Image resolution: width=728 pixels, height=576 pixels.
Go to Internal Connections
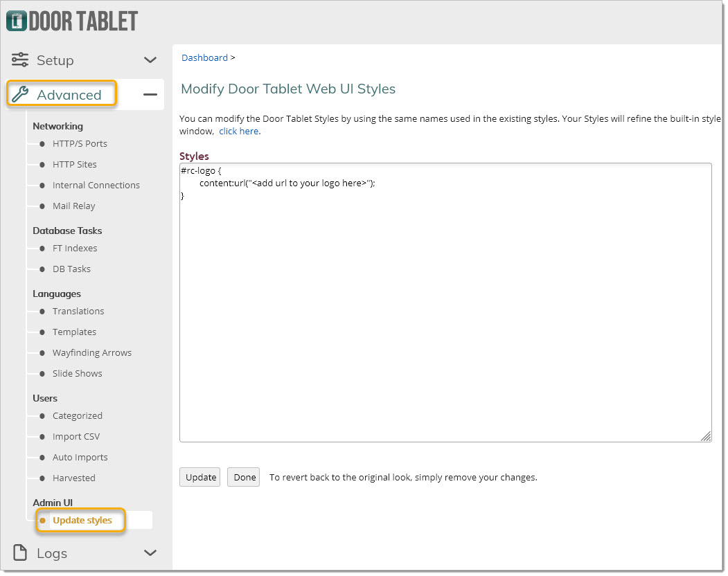[x=96, y=186]
